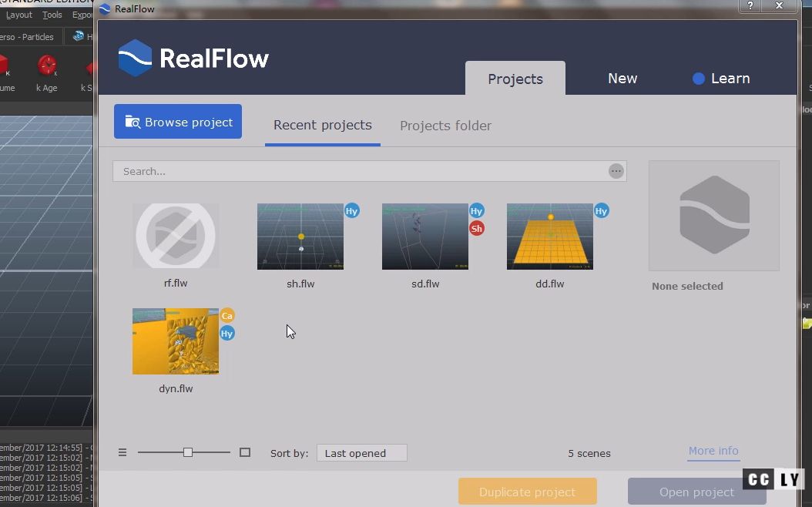Screen dimensions: 812x507
Task: Click the None selected label
Action: pos(687,286)
